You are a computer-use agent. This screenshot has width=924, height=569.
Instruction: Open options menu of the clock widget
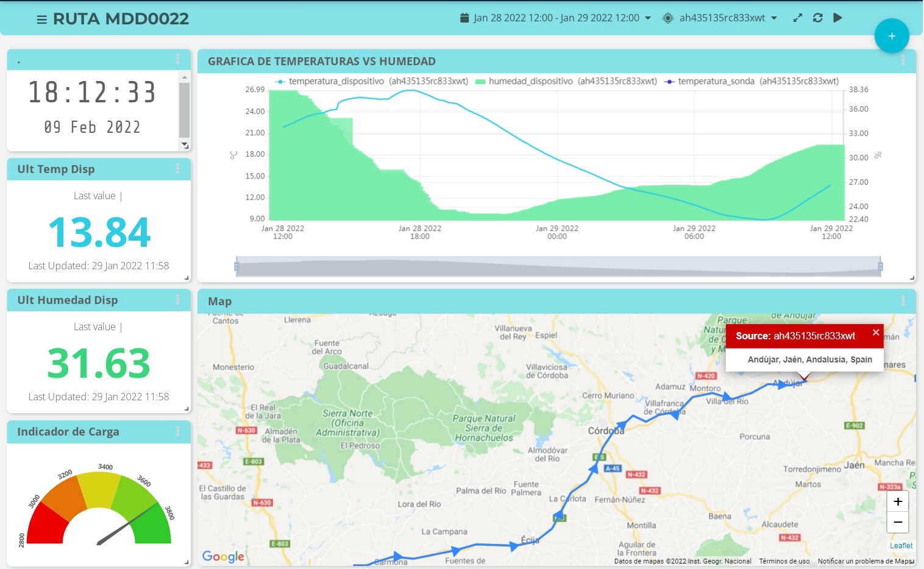click(177, 59)
